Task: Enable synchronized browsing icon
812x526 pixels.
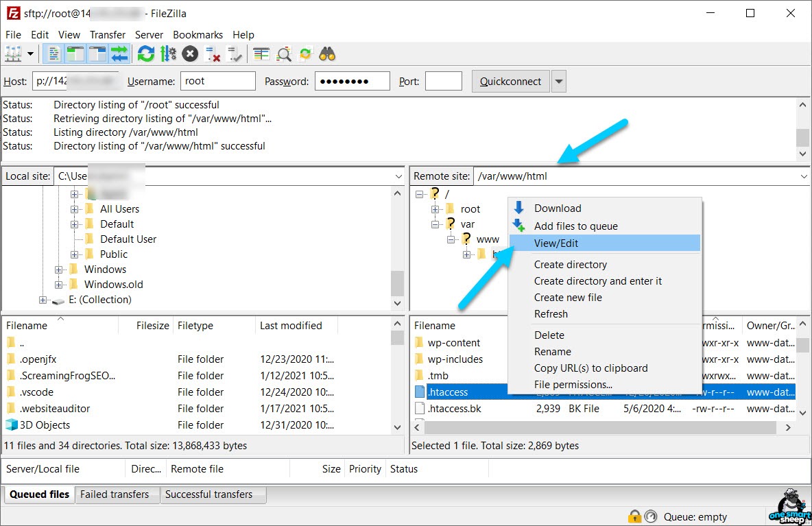Action: [x=306, y=54]
